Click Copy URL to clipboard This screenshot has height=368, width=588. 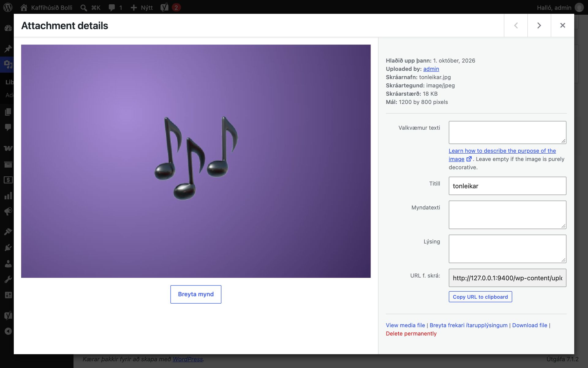480,297
